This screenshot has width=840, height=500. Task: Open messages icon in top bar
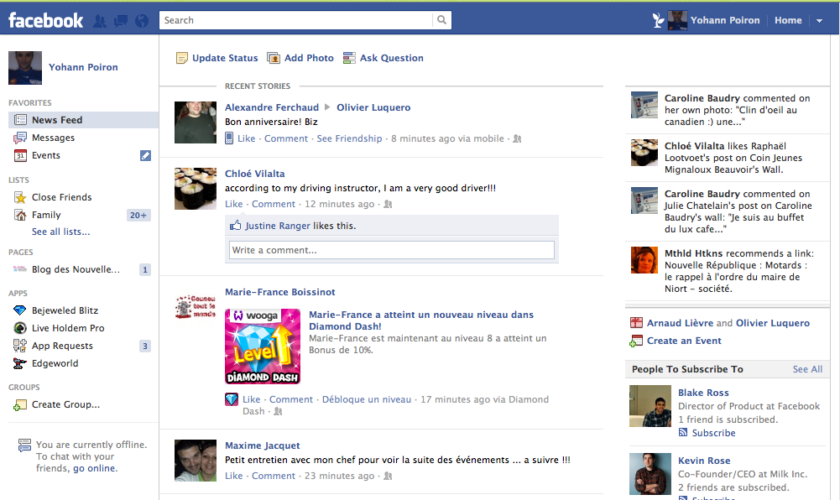pos(121,21)
